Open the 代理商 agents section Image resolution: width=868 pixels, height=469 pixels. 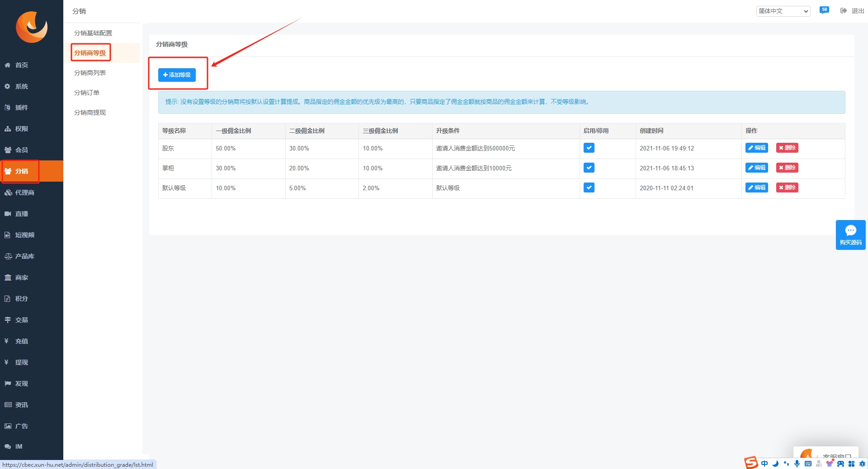point(32,192)
